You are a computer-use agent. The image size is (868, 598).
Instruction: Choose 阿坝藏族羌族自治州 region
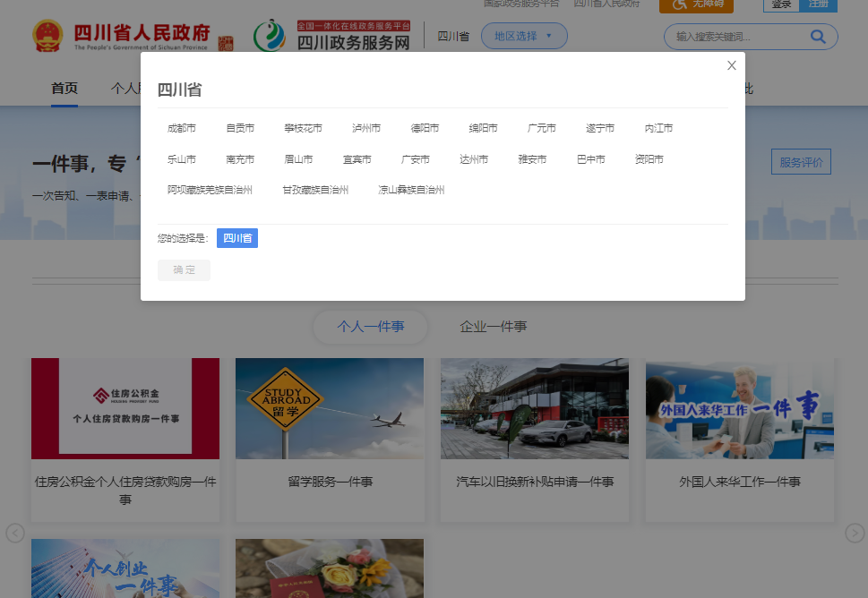click(x=210, y=190)
